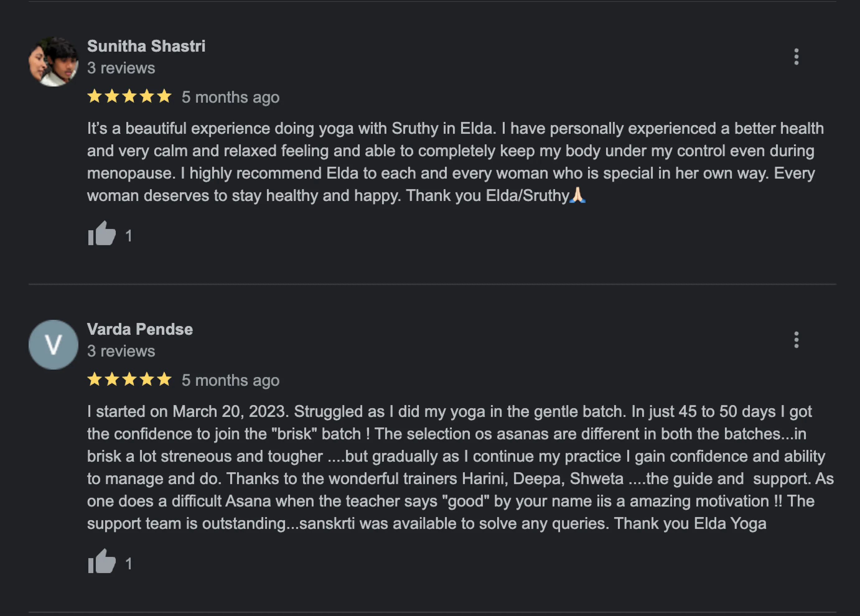Click the third star in Sunitha Shastri's rating
The width and height of the screenshot is (860, 616).
tap(129, 96)
